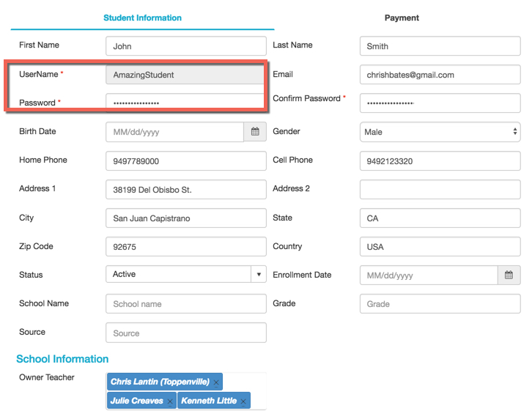Switch to the Payment tab
Screen dimensions: 532x414
click(x=402, y=18)
